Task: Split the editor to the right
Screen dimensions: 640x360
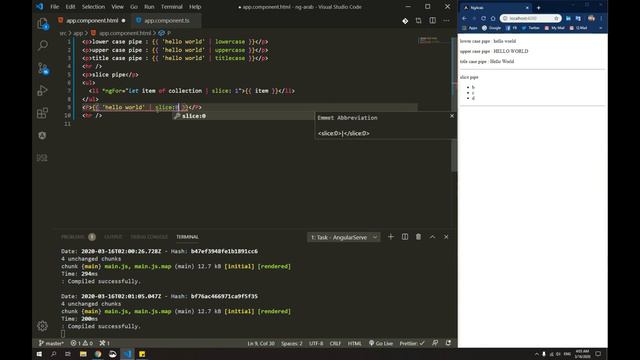Action: pos(432,20)
